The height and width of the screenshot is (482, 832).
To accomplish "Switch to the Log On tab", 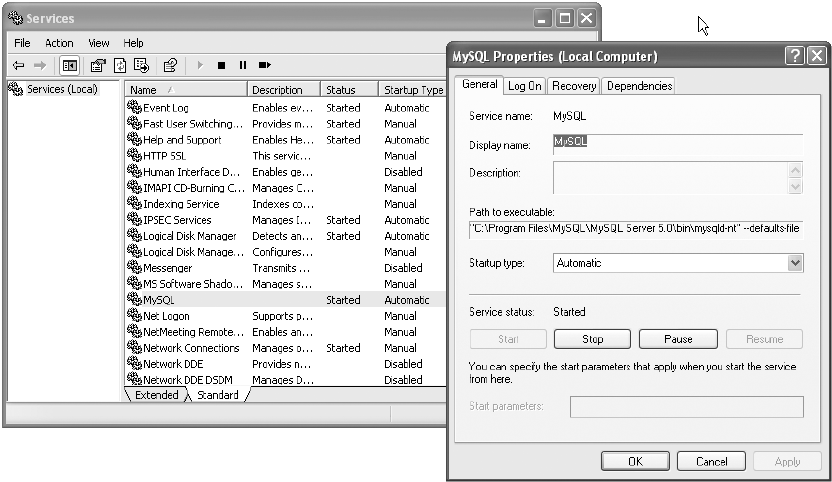I will (524, 86).
